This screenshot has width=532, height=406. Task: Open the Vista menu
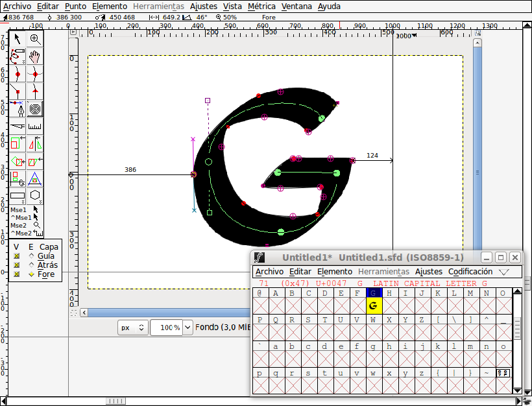[x=232, y=6]
